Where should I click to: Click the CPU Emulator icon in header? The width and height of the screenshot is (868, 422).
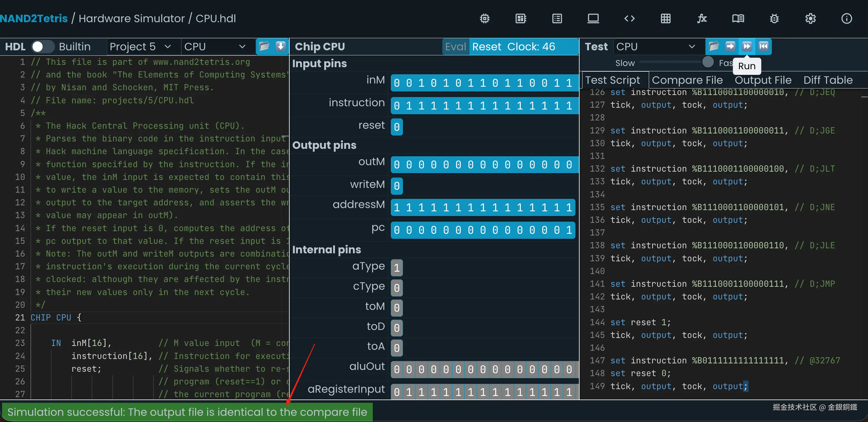click(521, 19)
